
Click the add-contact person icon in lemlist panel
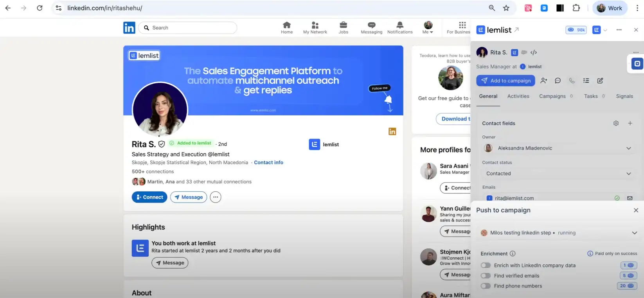click(x=544, y=81)
